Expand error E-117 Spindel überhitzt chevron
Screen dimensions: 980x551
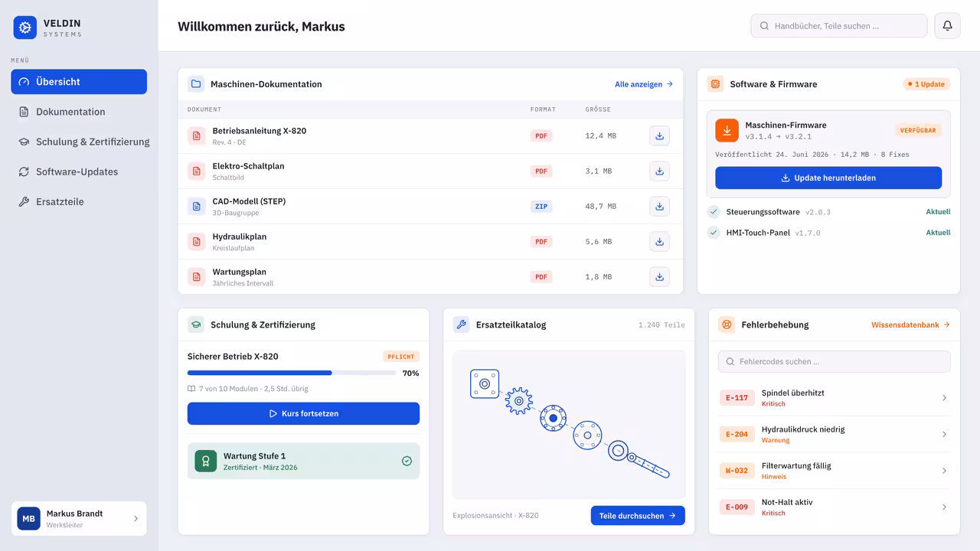(x=944, y=398)
